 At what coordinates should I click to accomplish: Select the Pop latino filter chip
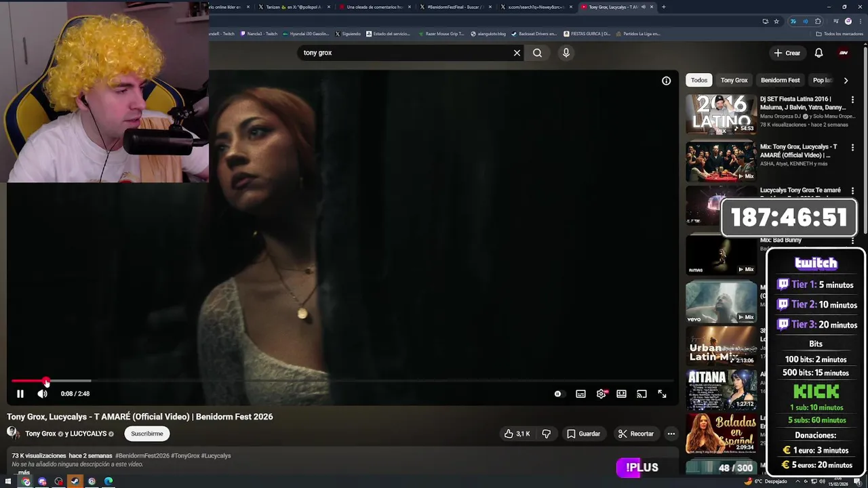(823, 80)
